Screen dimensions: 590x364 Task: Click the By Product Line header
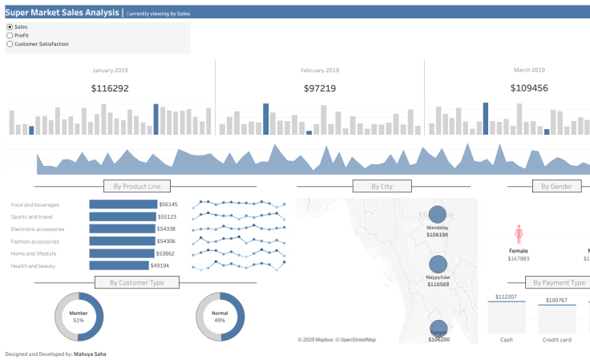coord(137,187)
